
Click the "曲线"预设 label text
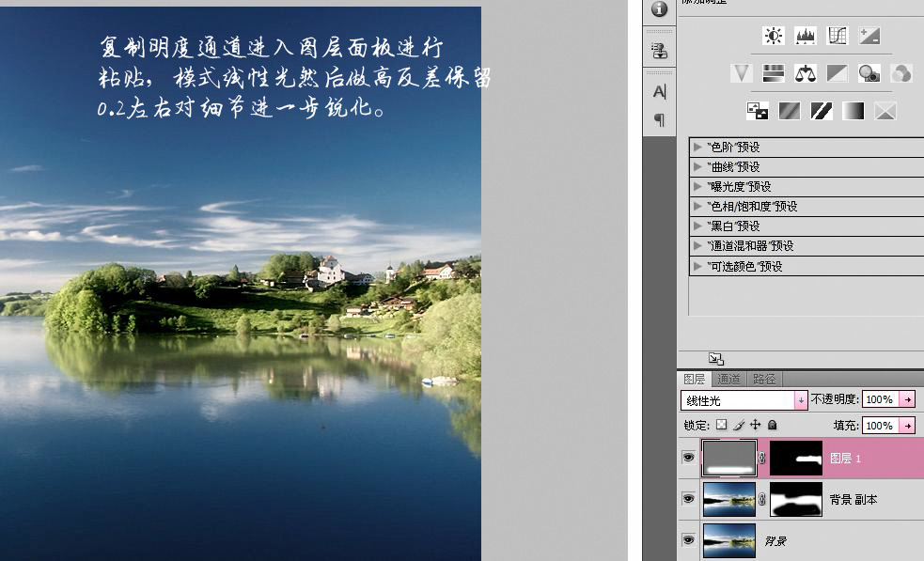[x=734, y=166]
